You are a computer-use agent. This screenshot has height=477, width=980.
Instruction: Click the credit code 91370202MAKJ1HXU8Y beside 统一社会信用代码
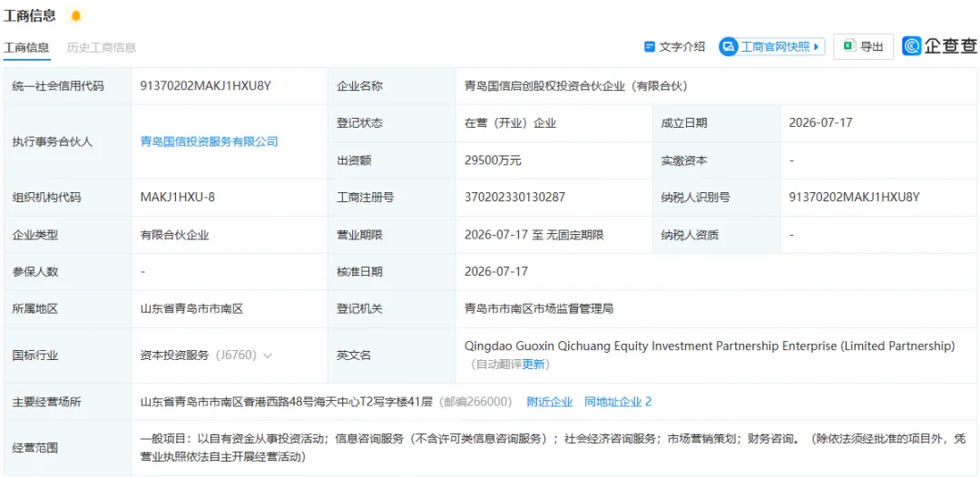[x=206, y=86]
